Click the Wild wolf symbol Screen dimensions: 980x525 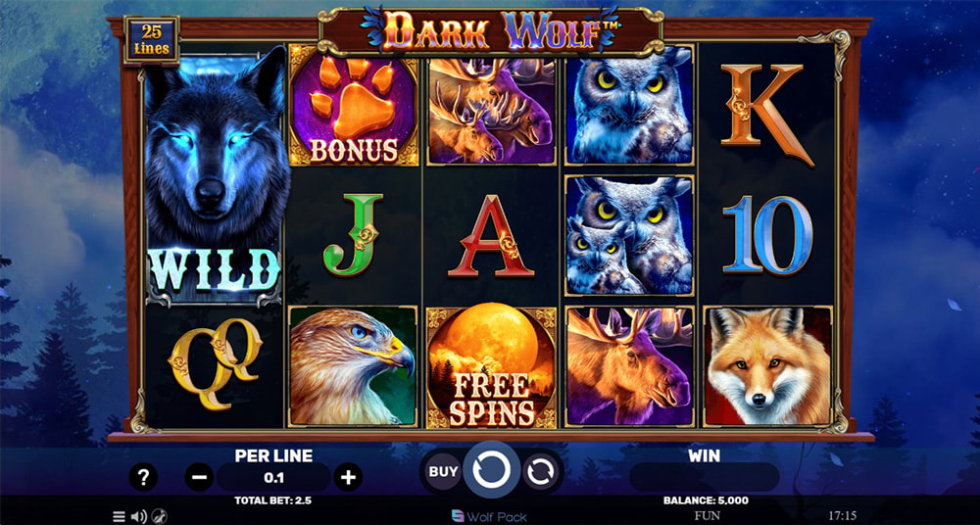tap(214, 179)
